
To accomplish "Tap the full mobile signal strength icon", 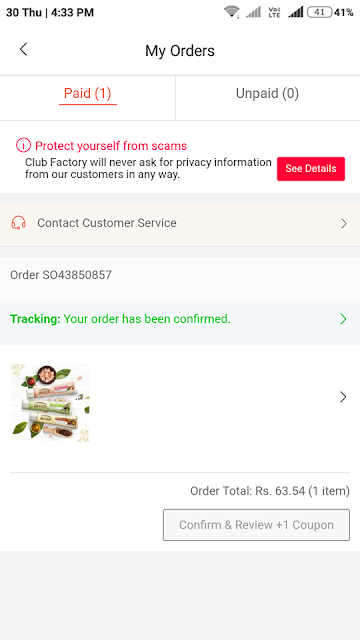I will [x=296, y=12].
